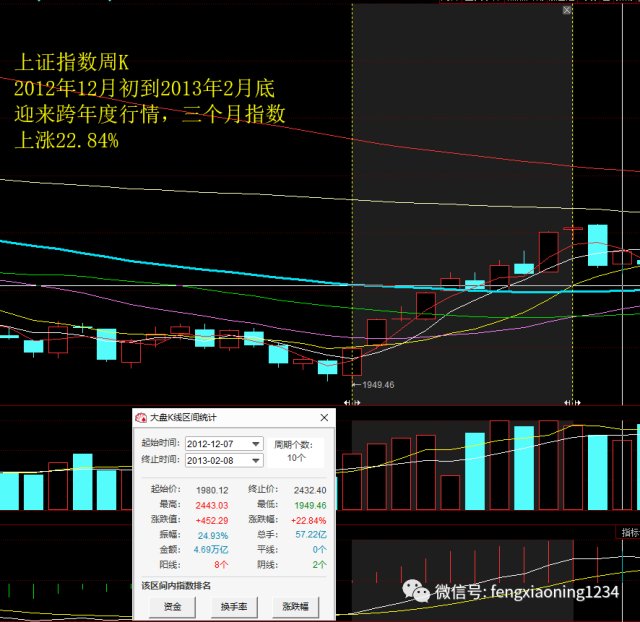Click the 1949.46 low price label on chart
This screenshot has height=622, width=640.
pos(378,385)
